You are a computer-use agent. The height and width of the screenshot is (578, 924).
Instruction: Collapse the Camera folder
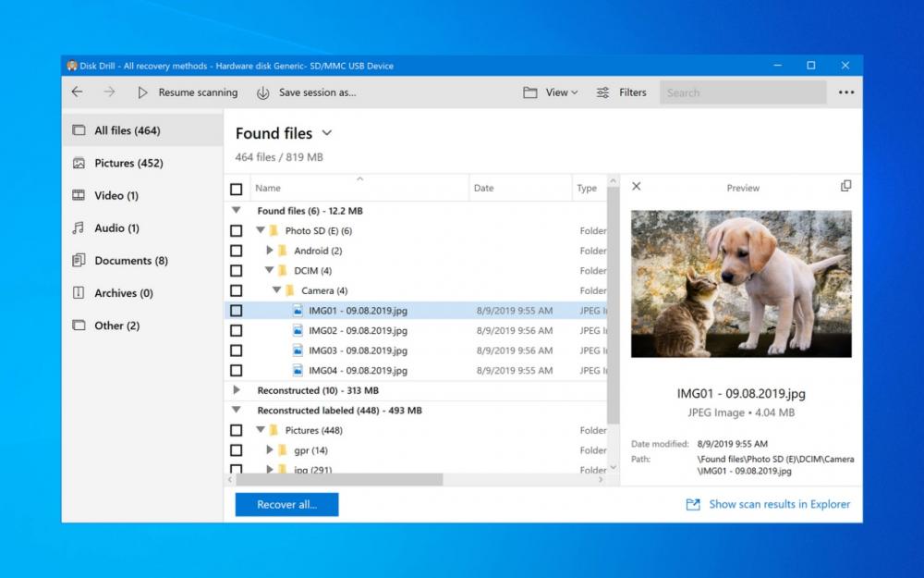click(275, 289)
